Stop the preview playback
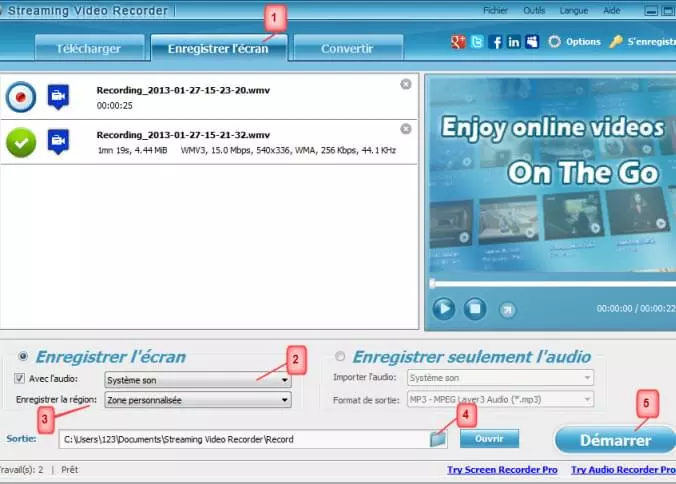676x484 pixels. coord(475,309)
